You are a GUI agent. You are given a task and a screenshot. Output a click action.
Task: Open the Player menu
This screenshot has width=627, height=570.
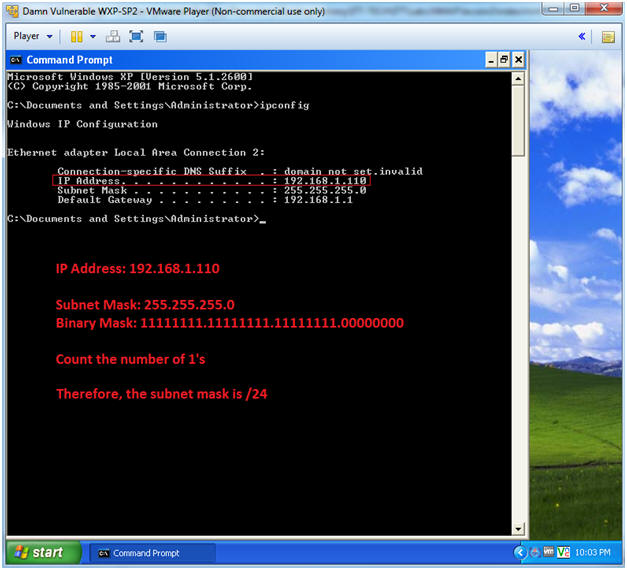[33, 36]
